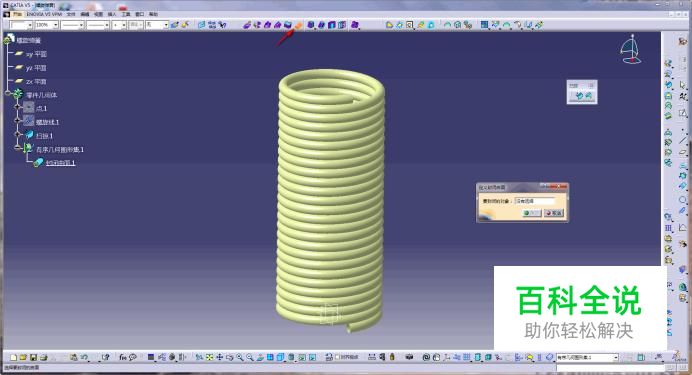Click the arrow select cursor tool
692x375 pixels.
(683, 84)
